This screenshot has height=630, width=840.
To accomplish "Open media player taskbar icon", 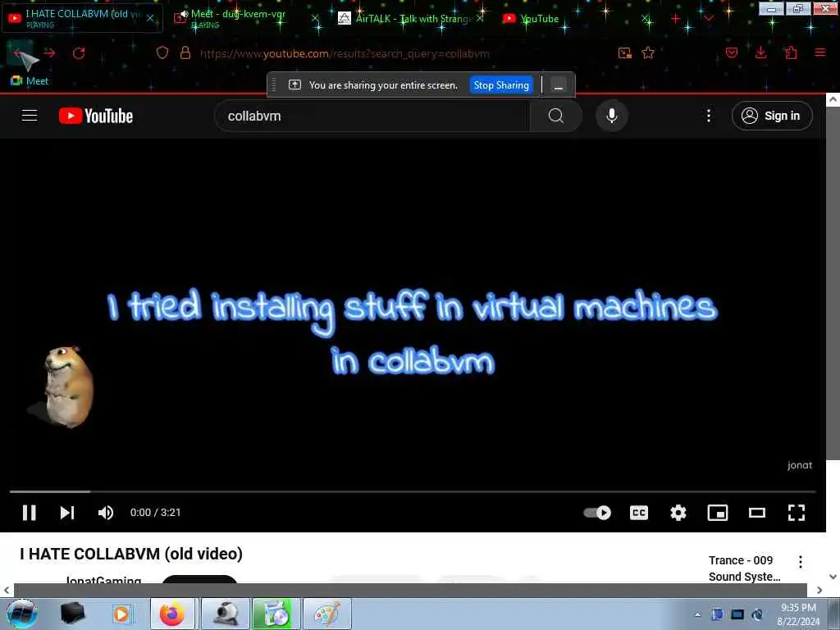I will tap(122, 614).
